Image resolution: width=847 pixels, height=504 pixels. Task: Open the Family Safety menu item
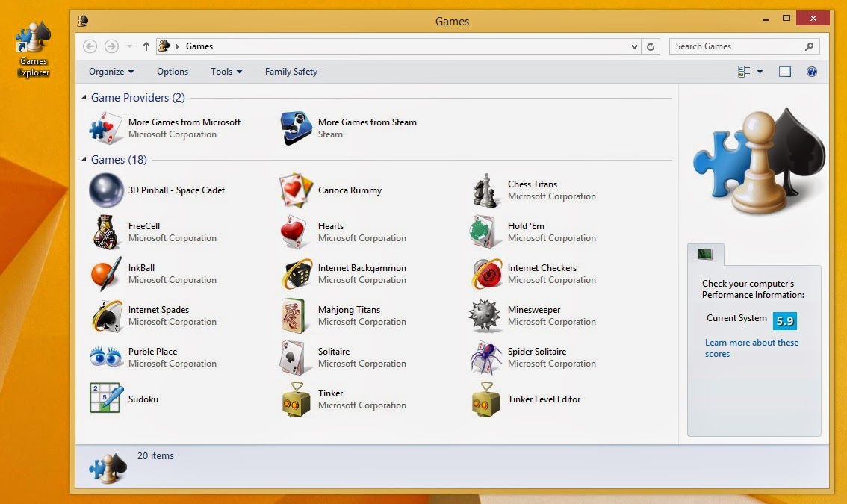(x=291, y=72)
